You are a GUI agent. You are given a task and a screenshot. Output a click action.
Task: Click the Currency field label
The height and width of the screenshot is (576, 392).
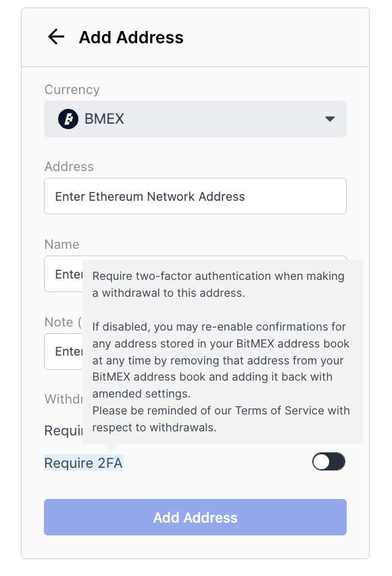pyautogui.click(x=72, y=90)
